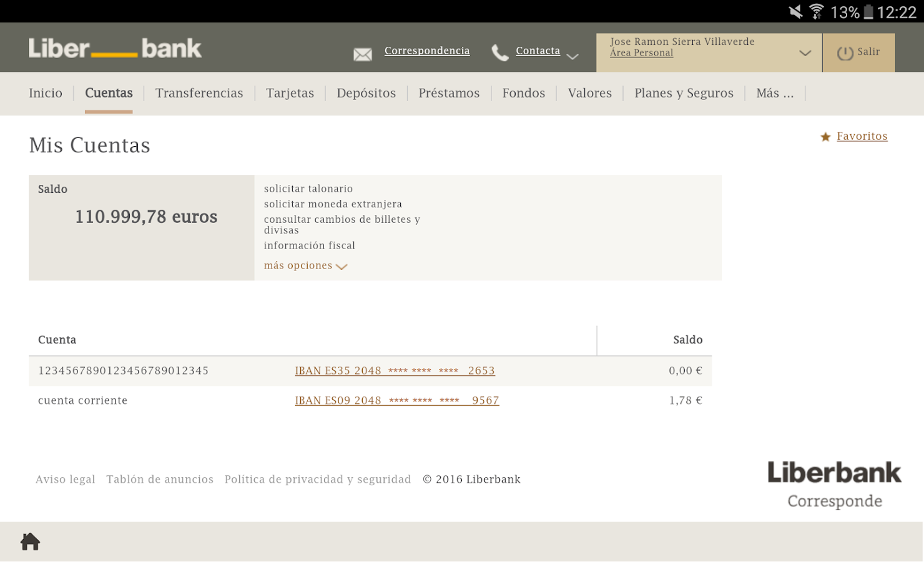
Task: Go to the Inicio tab
Action: 46,93
